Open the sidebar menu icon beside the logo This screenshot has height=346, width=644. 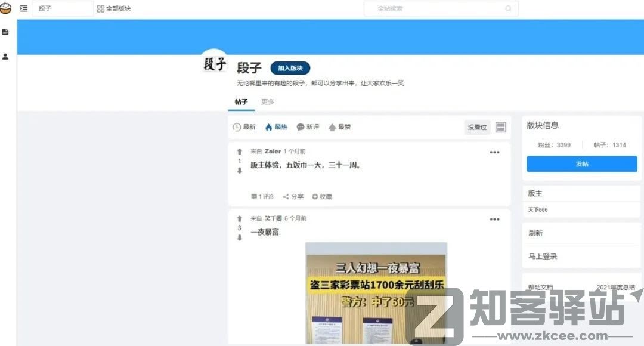tap(23, 8)
